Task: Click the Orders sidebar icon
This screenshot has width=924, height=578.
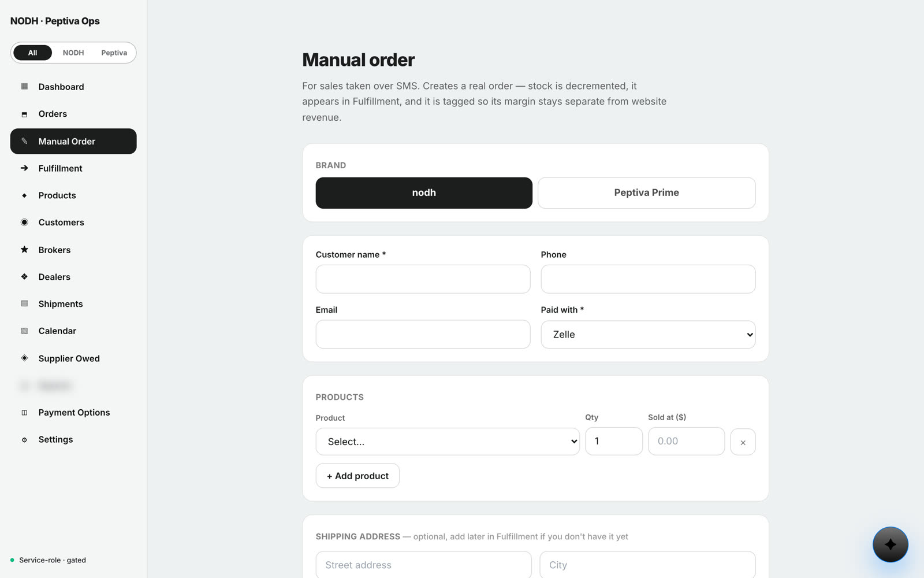Action: coord(24,114)
